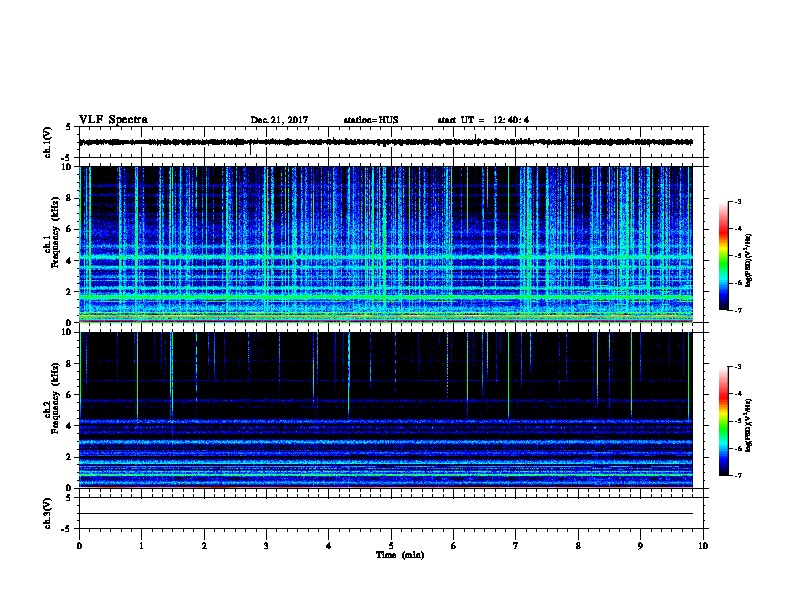Click time axis tick label "6"
The image size is (792, 612).
click(454, 546)
